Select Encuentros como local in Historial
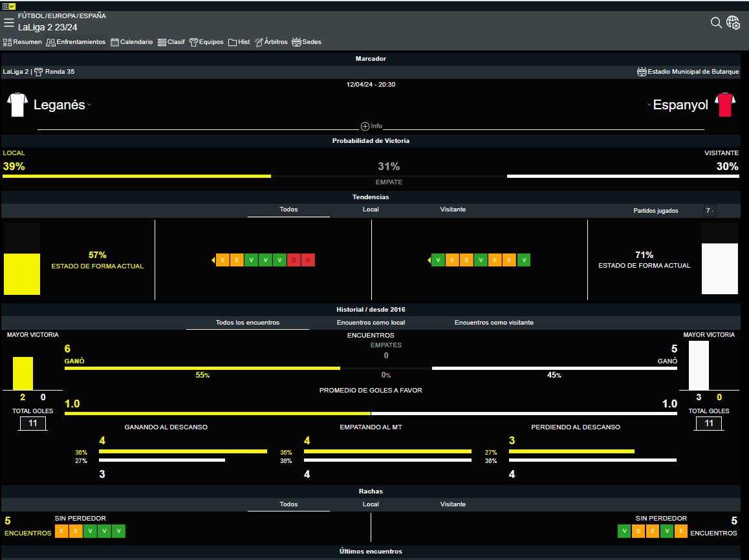 371,322
